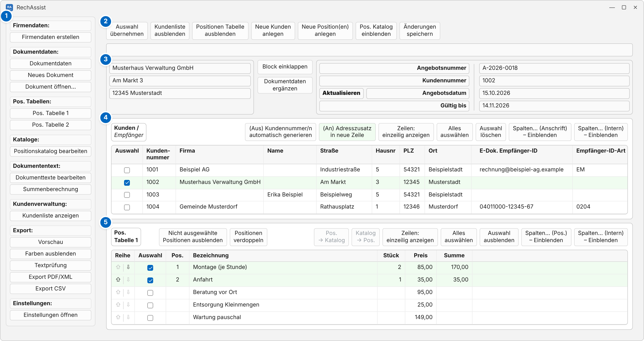The image size is (644, 341).
Task: Click the Aktualisieren button
Action: [341, 93]
